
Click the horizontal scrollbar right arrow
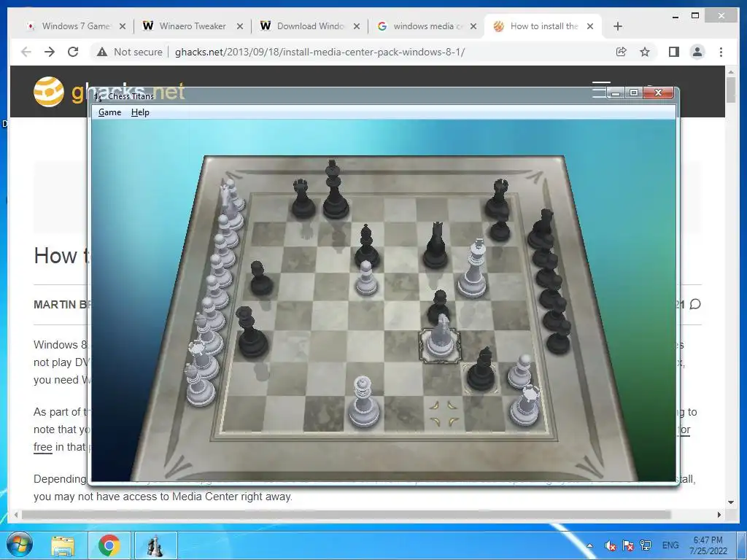719,515
